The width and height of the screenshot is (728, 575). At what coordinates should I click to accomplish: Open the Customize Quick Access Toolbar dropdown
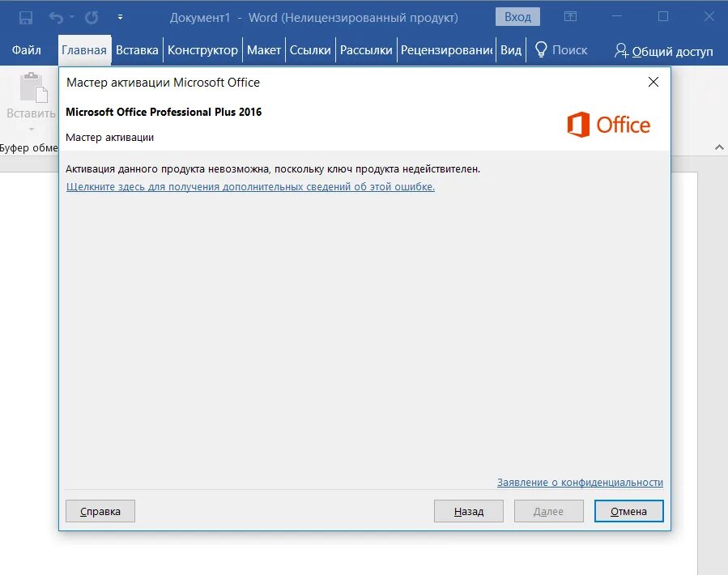(x=120, y=17)
